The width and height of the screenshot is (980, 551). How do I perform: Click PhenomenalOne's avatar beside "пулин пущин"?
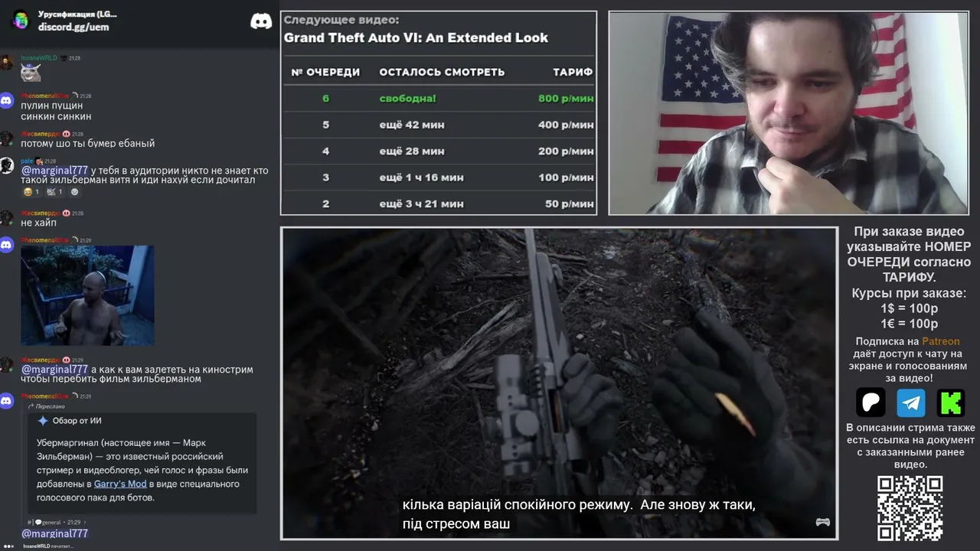(x=6, y=100)
